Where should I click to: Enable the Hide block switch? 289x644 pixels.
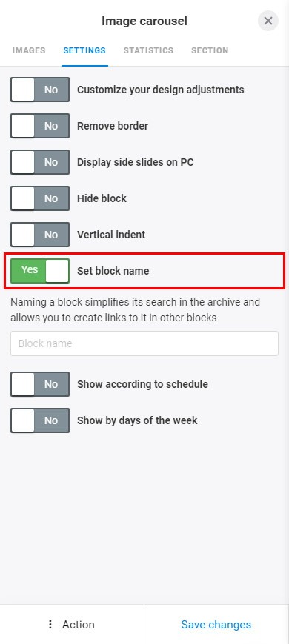[40, 198]
